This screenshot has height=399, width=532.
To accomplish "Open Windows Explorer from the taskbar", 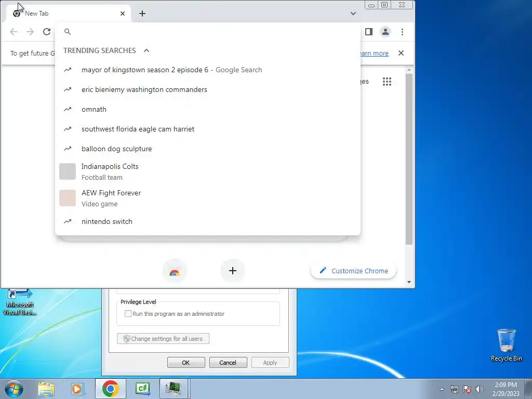I will (x=46, y=389).
